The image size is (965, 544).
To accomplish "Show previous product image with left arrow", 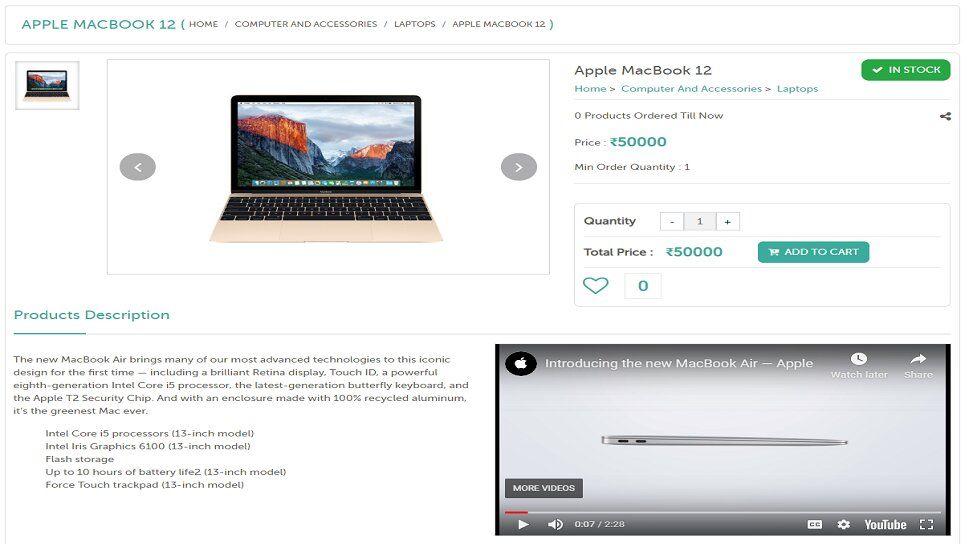I will point(137,167).
